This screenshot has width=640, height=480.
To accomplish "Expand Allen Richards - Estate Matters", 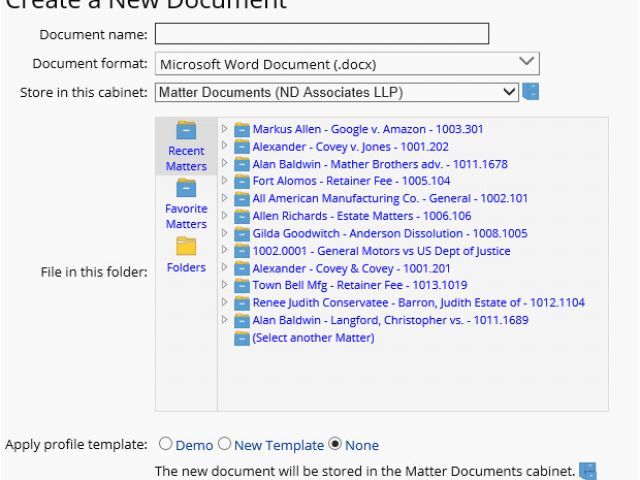I will point(224,215).
